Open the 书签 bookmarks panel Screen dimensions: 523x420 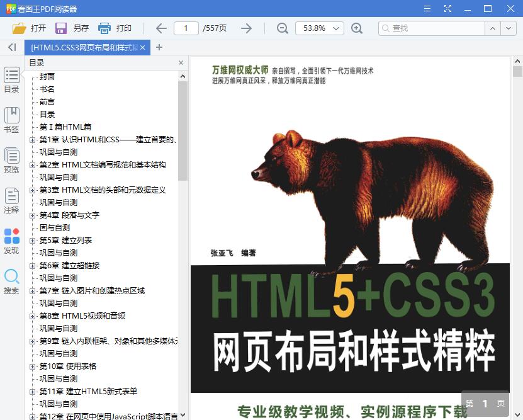pos(11,118)
